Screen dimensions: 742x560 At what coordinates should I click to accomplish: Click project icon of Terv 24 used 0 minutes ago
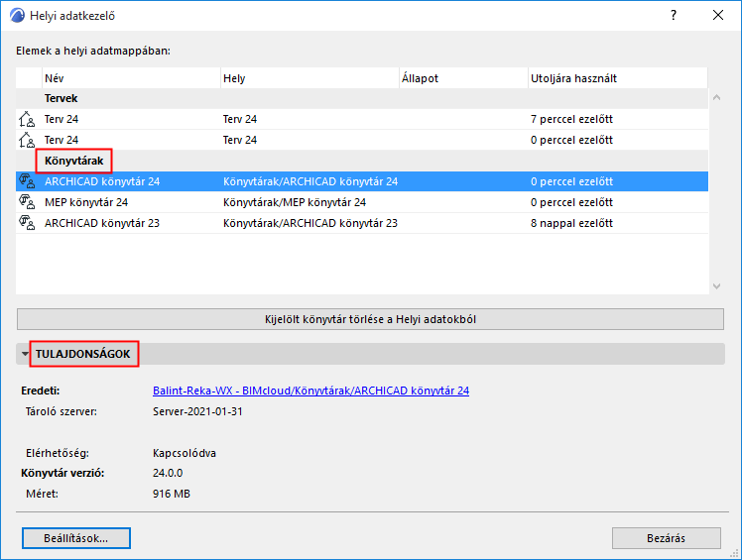tap(27, 140)
